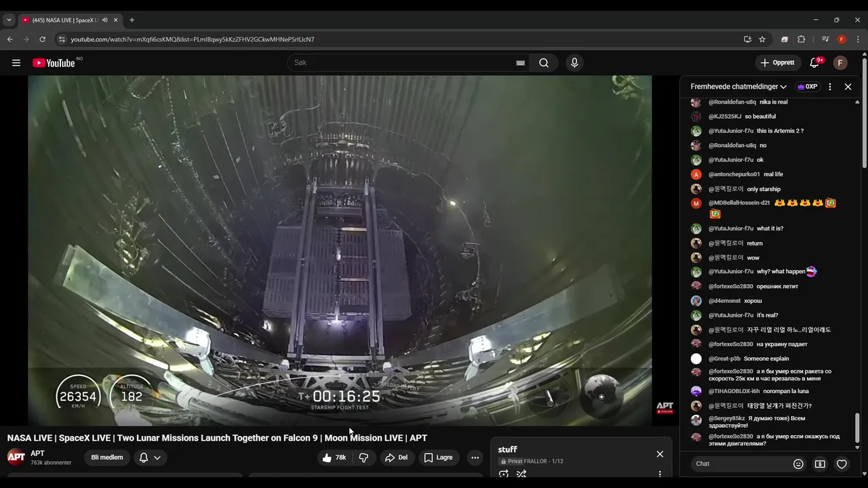Click the search magnifier button
This screenshot has width=868, height=488.
tap(544, 63)
